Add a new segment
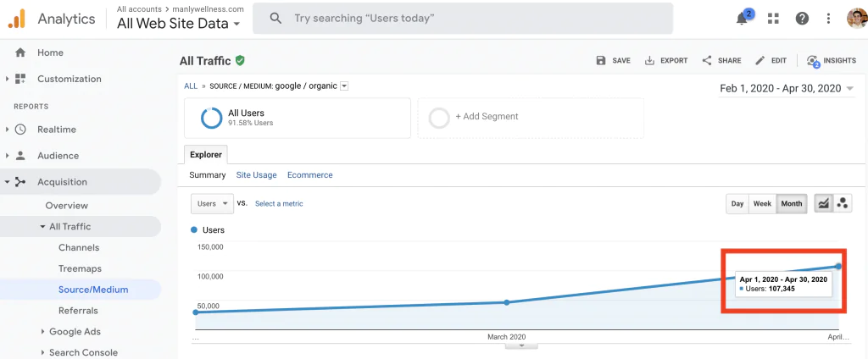 487,117
